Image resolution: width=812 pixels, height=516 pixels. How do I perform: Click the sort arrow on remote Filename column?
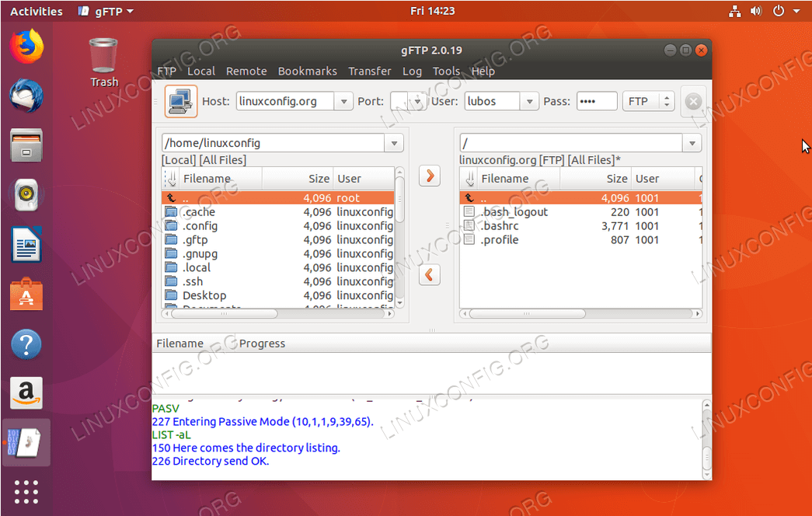469,178
